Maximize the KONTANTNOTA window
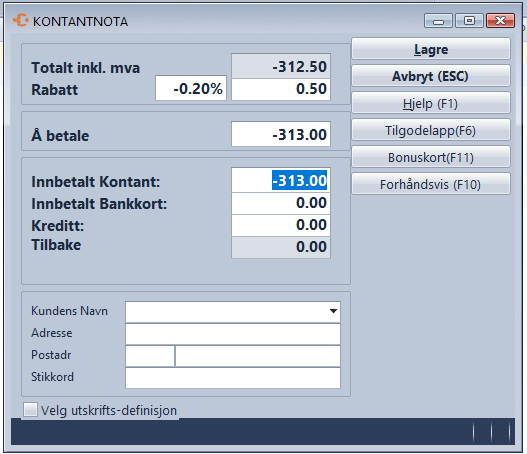 pyautogui.click(x=469, y=21)
